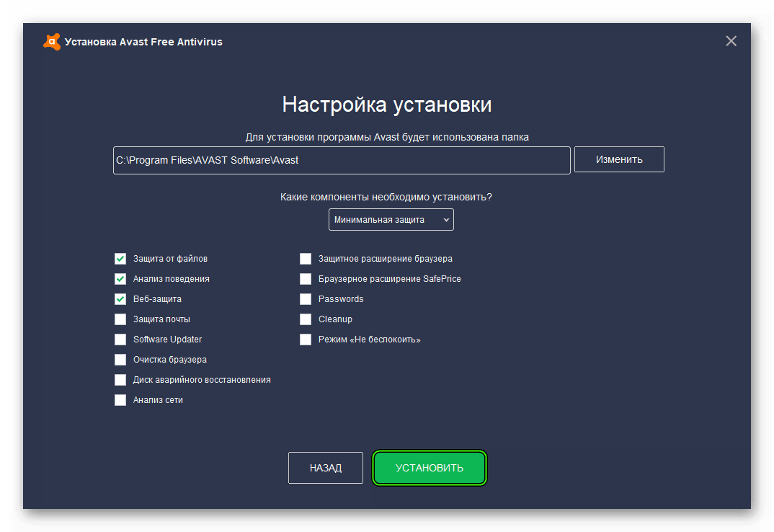Image resolution: width=774 pixels, height=532 pixels.
Task: Uncheck Защита от файлов checkbox
Action: 120,259
